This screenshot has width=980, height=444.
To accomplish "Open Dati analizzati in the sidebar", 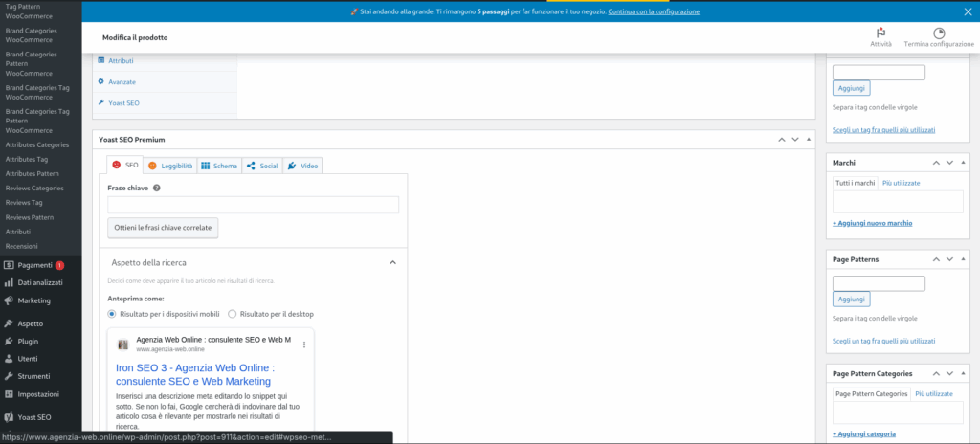I will click(x=40, y=282).
